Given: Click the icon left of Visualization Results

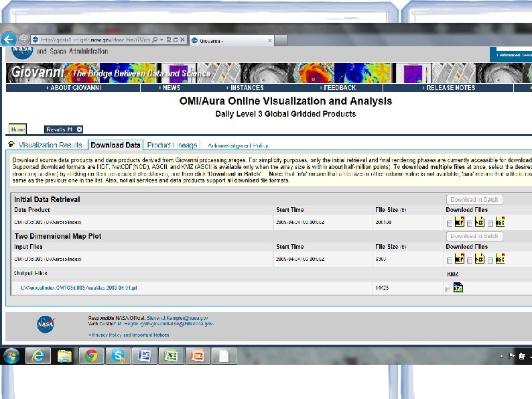Looking at the screenshot, I should pyautogui.click(x=11, y=144).
